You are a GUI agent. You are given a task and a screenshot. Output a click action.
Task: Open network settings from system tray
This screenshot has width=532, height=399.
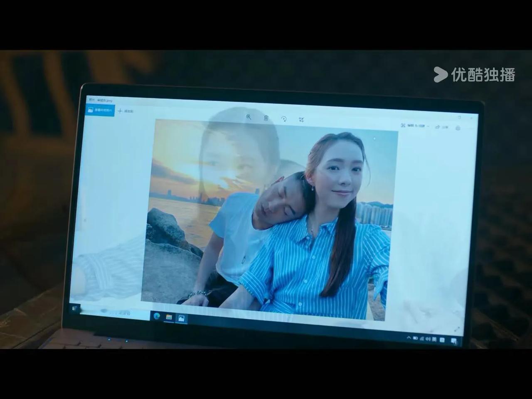(421, 338)
